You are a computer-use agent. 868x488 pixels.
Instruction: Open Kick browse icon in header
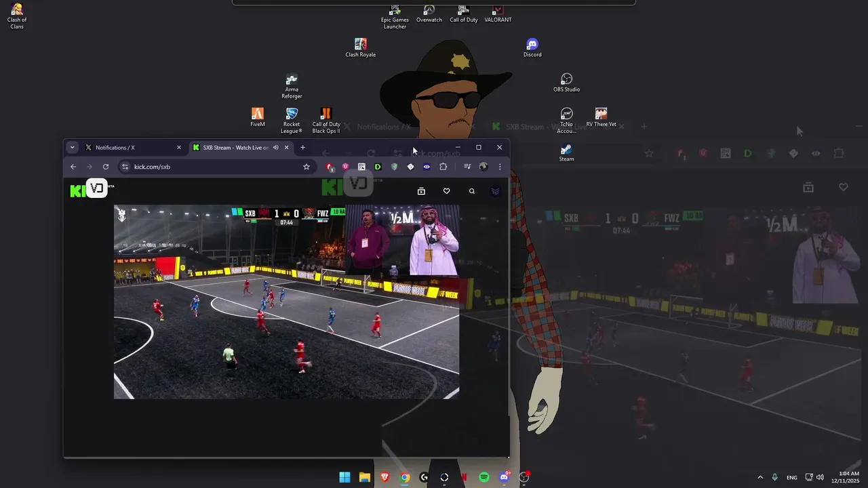421,191
